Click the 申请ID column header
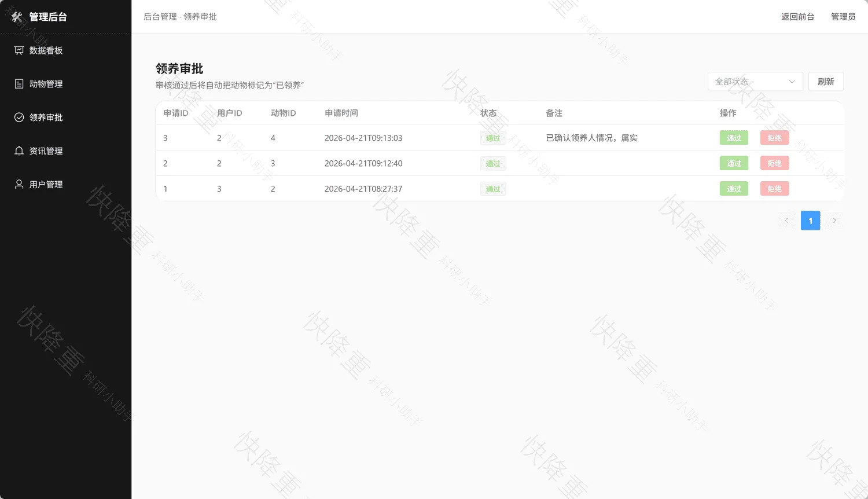 point(176,113)
